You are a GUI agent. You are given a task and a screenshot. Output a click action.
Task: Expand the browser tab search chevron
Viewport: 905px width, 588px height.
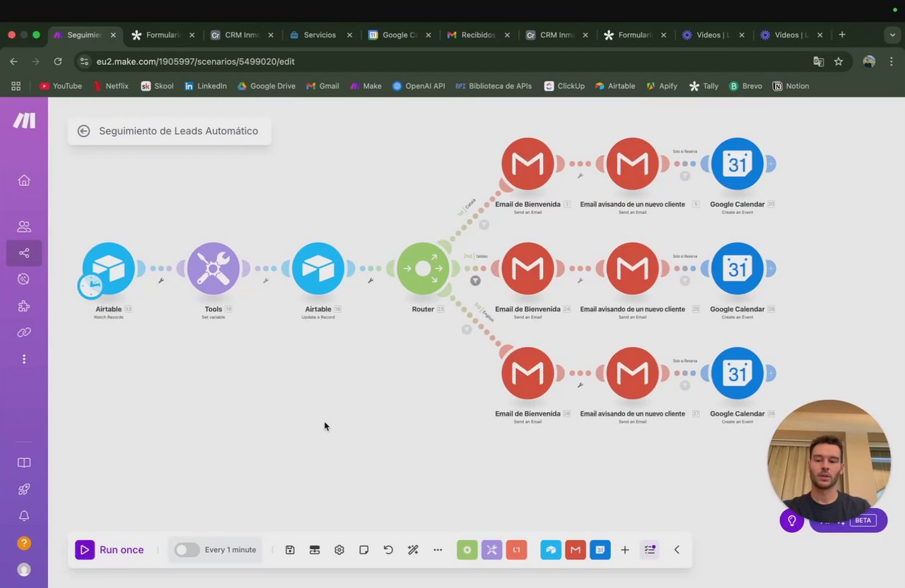coord(892,35)
